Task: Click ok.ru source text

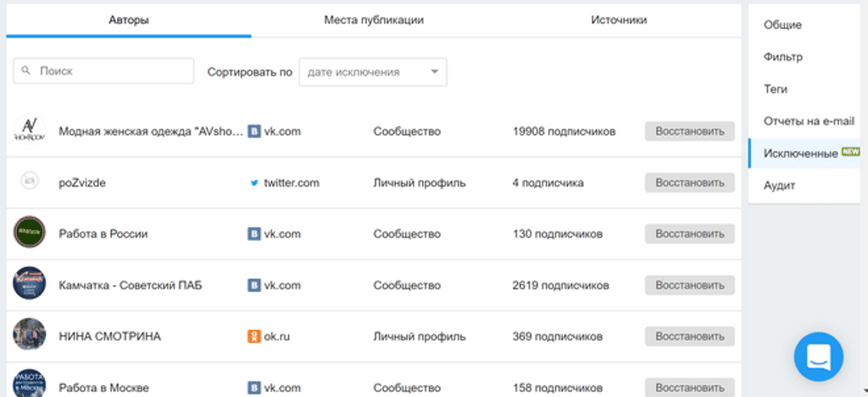Action: coord(277,337)
